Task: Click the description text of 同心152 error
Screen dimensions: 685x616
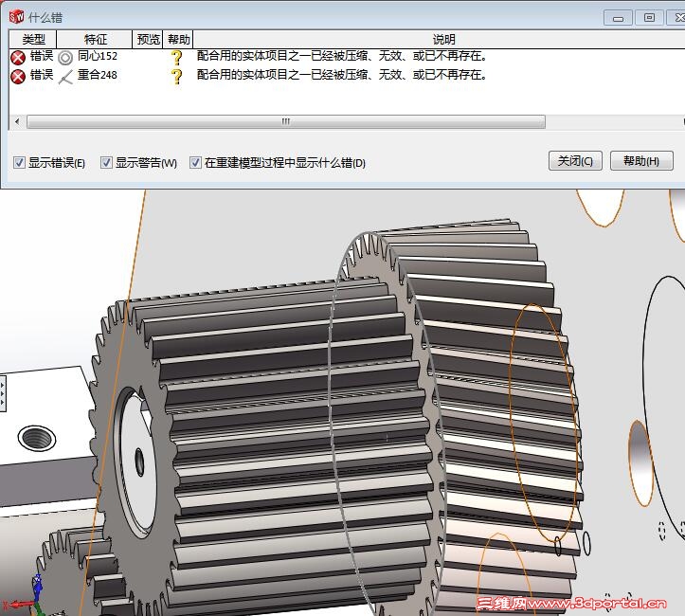Action: 342,56
